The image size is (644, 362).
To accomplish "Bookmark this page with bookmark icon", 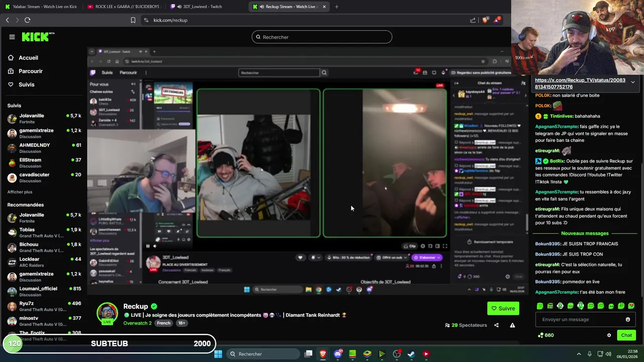I will point(133,20).
